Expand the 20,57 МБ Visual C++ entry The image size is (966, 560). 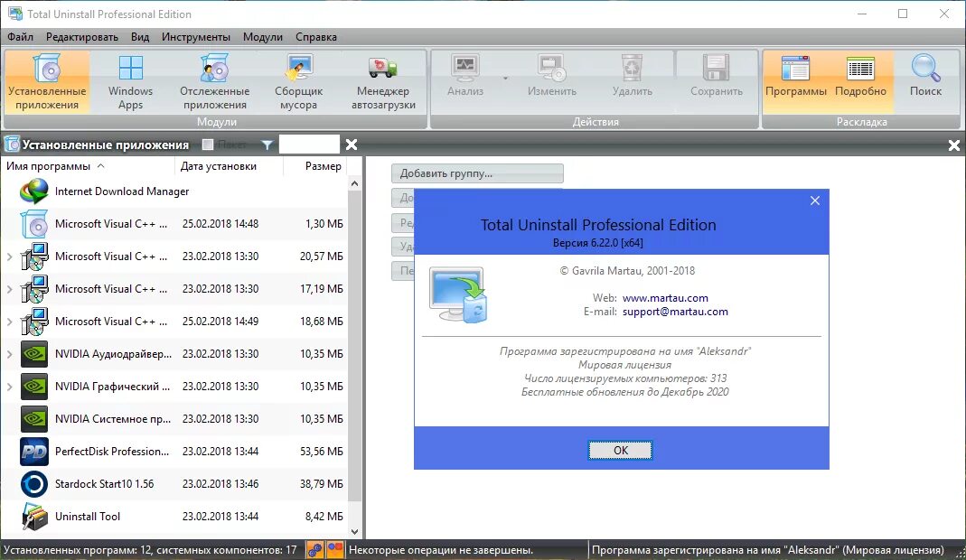pos(9,257)
